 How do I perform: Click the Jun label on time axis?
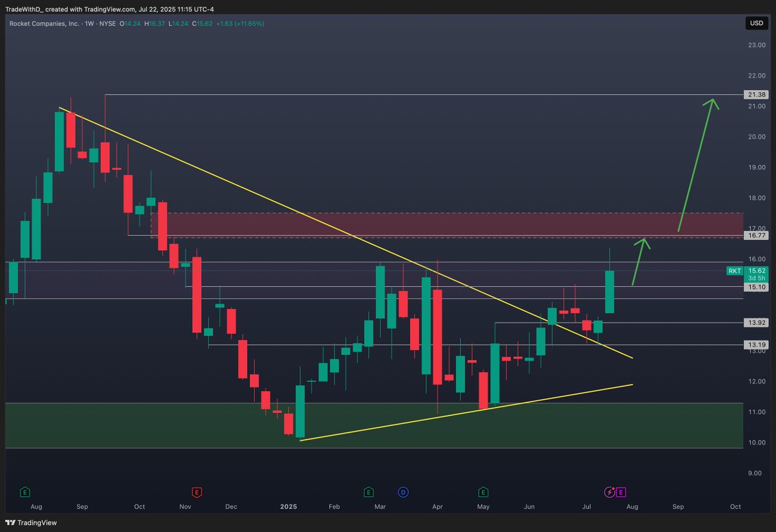529,507
